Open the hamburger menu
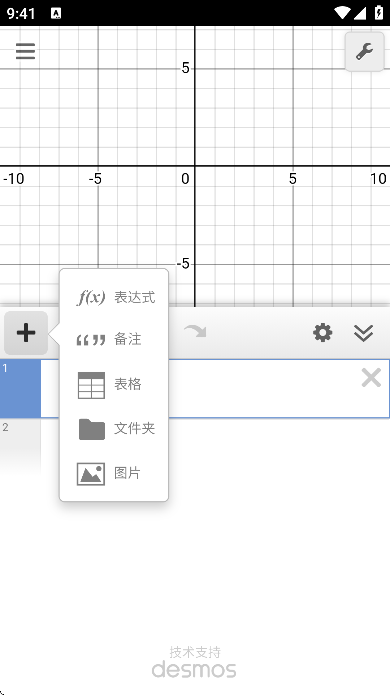Viewport: 390px width, 695px height. click(x=25, y=51)
